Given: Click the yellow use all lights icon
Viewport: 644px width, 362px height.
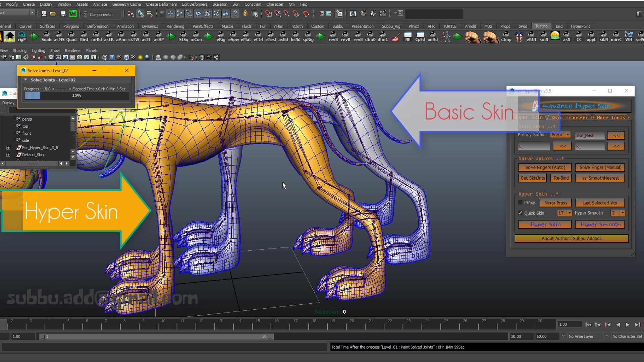Looking at the screenshot, I should point(140,57).
